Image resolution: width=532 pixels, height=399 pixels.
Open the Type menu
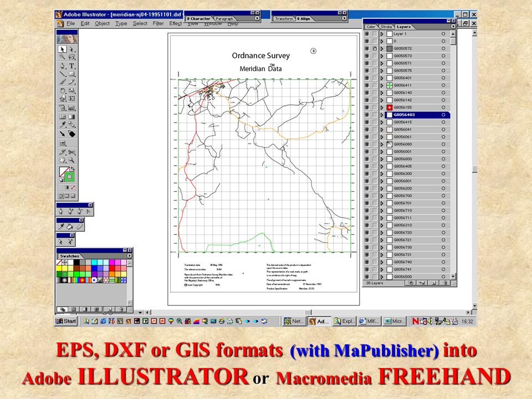[x=121, y=23]
